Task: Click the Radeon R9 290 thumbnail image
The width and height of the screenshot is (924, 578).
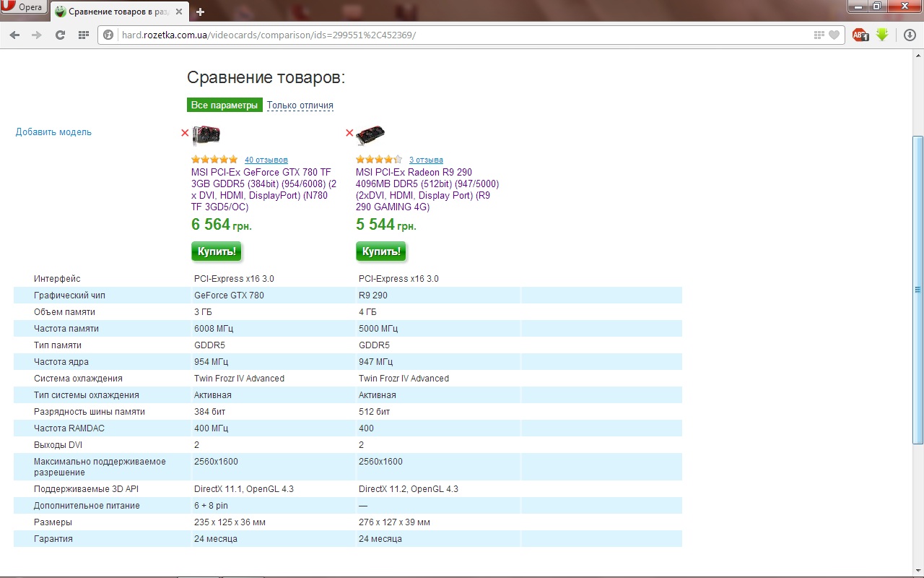Action: point(370,134)
